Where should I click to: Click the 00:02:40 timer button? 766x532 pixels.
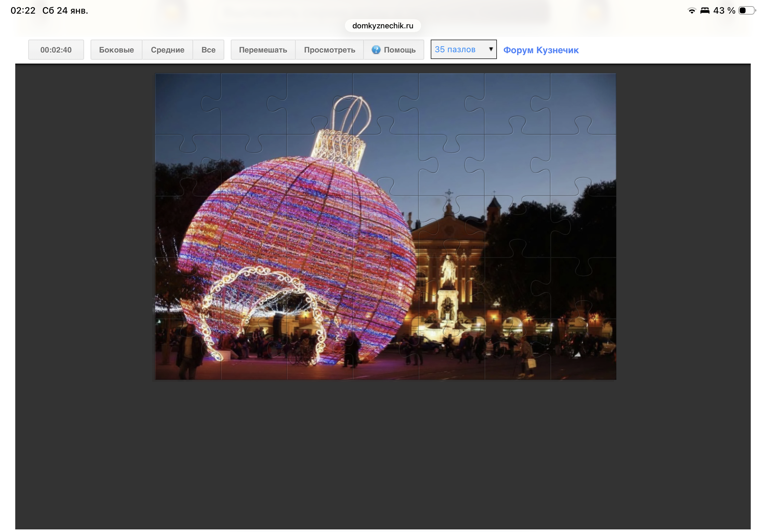click(56, 50)
